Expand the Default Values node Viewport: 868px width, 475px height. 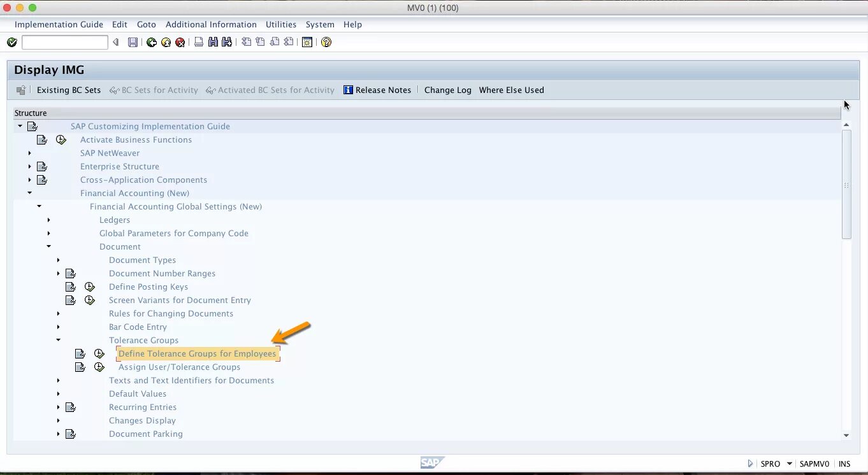pyautogui.click(x=58, y=394)
